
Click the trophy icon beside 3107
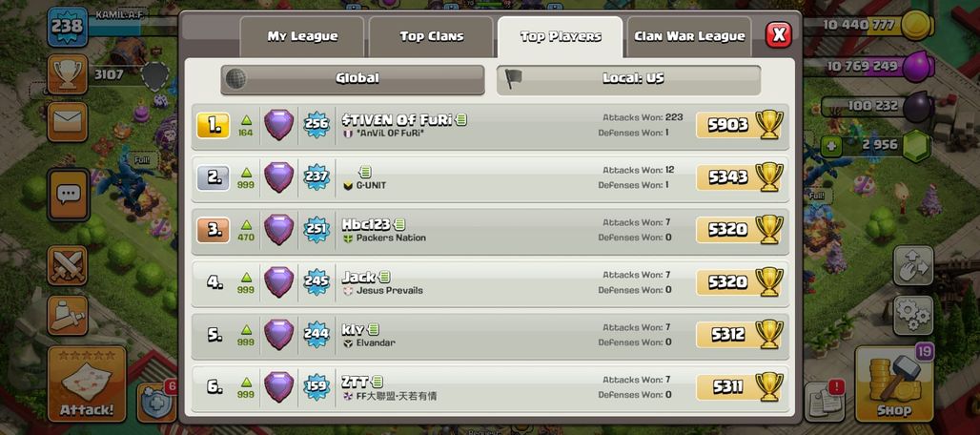tap(68, 74)
